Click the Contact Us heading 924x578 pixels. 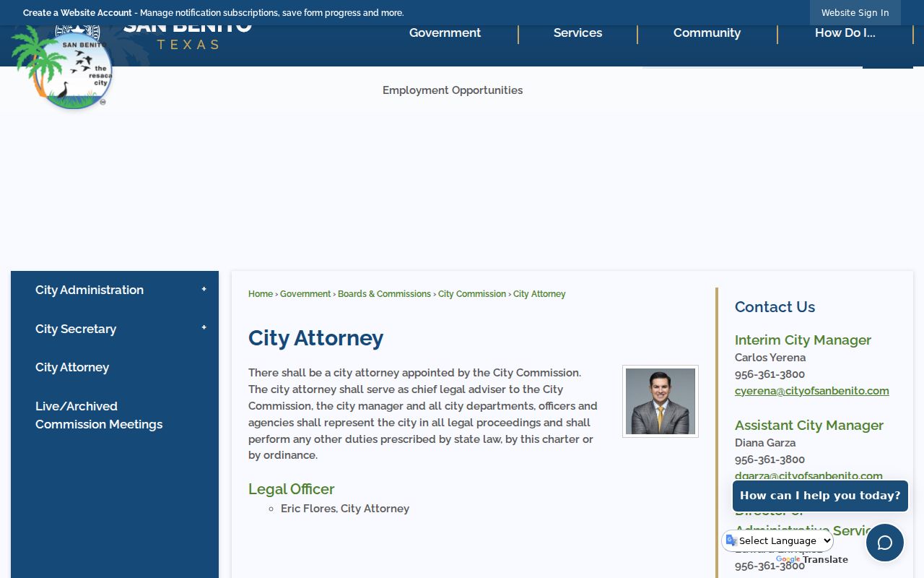[x=775, y=307]
